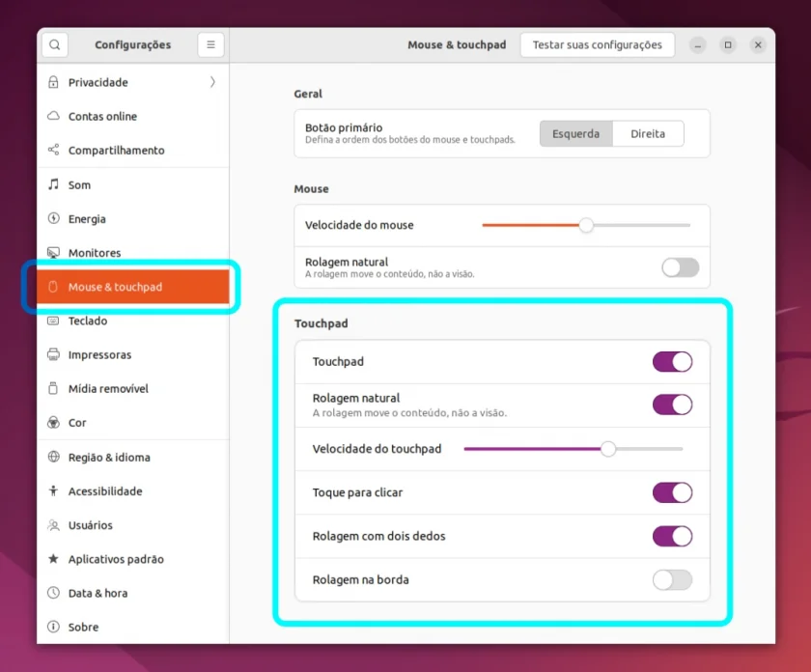
Task: Maximize the Configurações window
Action: 728,45
